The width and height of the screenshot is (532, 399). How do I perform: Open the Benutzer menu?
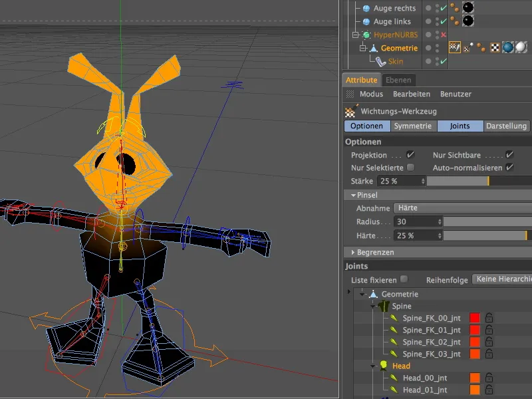(456, 94)
